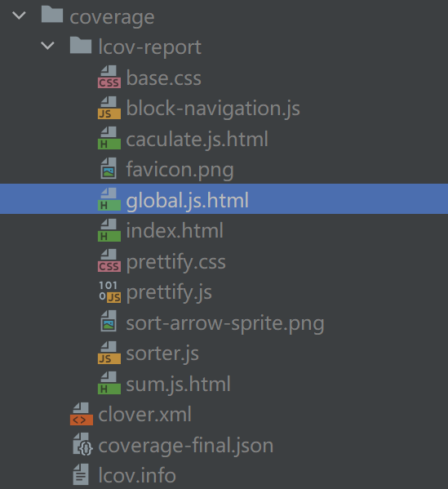The height and width of the screenshot is (489, 448).
Task: Click the lcov-report folder icon
Action: coord(81,45)
